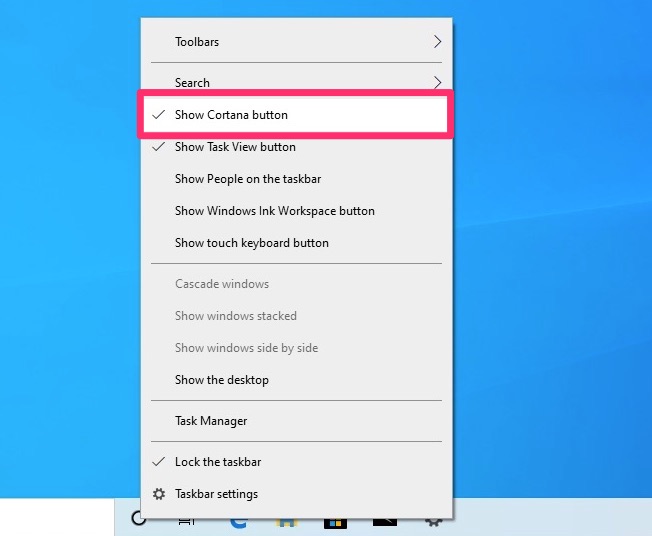652x536 pixels.
Task: Enable Show People on the taskbar
Action: click(x=296, y=179)
